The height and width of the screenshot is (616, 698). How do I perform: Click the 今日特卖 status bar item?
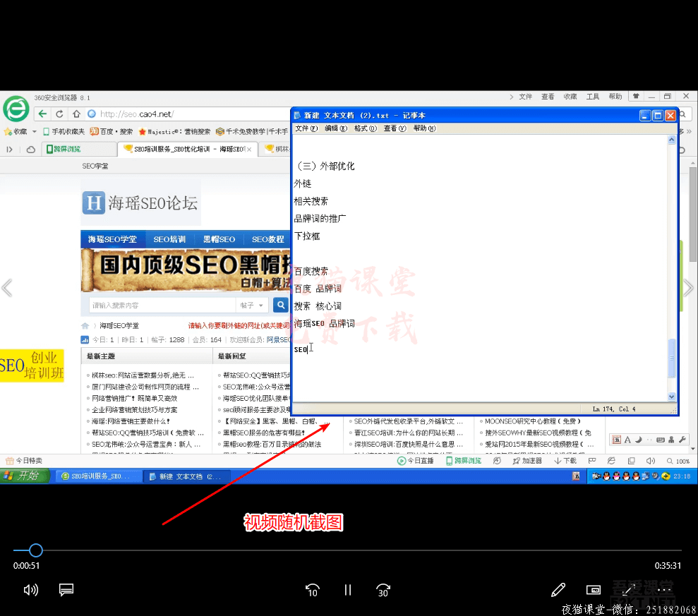[x=24, y=461]
